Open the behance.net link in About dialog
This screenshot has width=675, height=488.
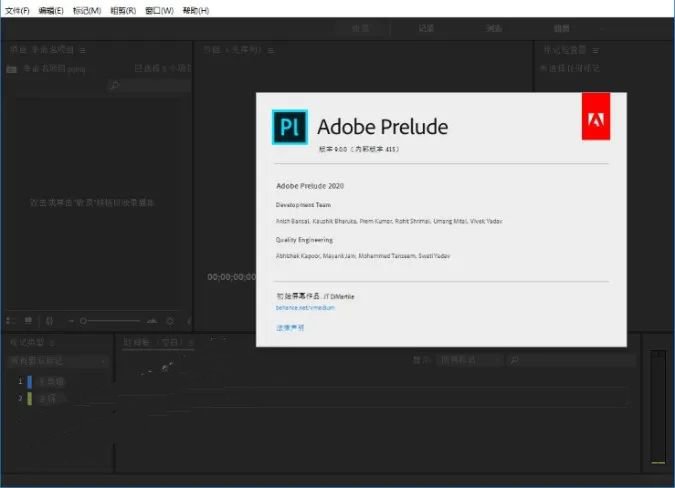[x=305, y=308]
